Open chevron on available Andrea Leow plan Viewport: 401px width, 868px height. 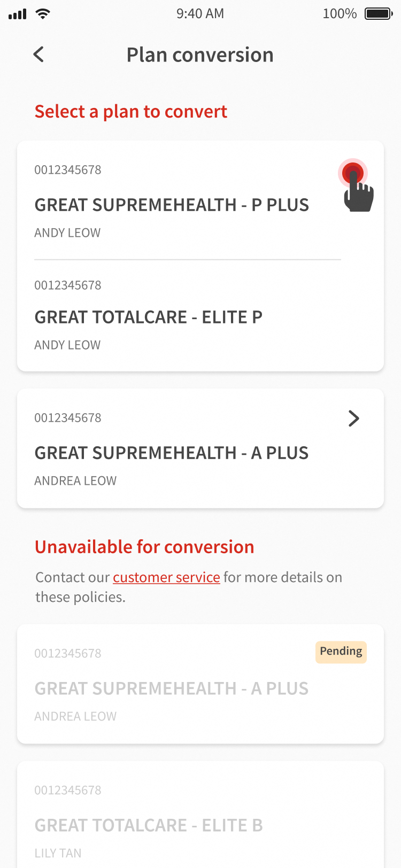353,418
